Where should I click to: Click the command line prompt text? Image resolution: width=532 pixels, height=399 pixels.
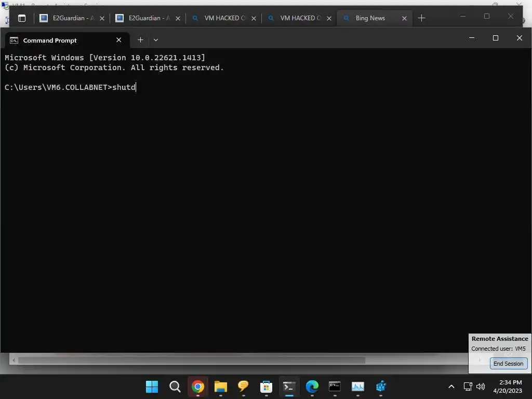coord(70,87)
